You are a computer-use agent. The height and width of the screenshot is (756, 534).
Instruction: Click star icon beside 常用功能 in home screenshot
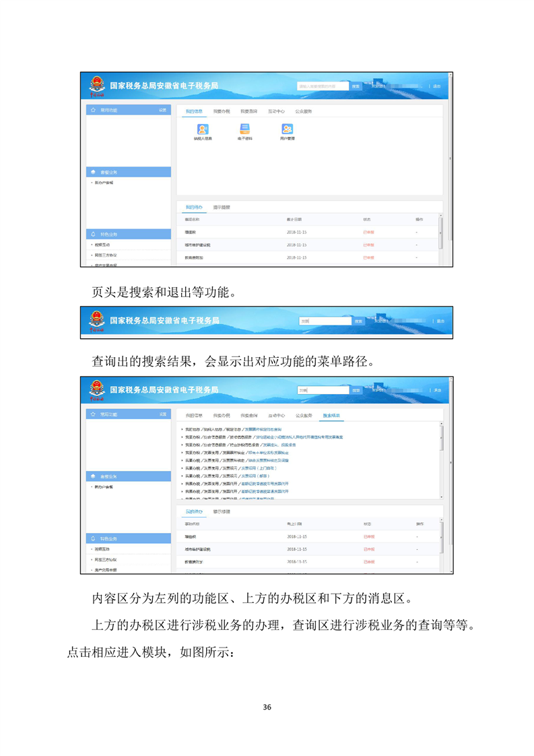click(x=93, y=110)
